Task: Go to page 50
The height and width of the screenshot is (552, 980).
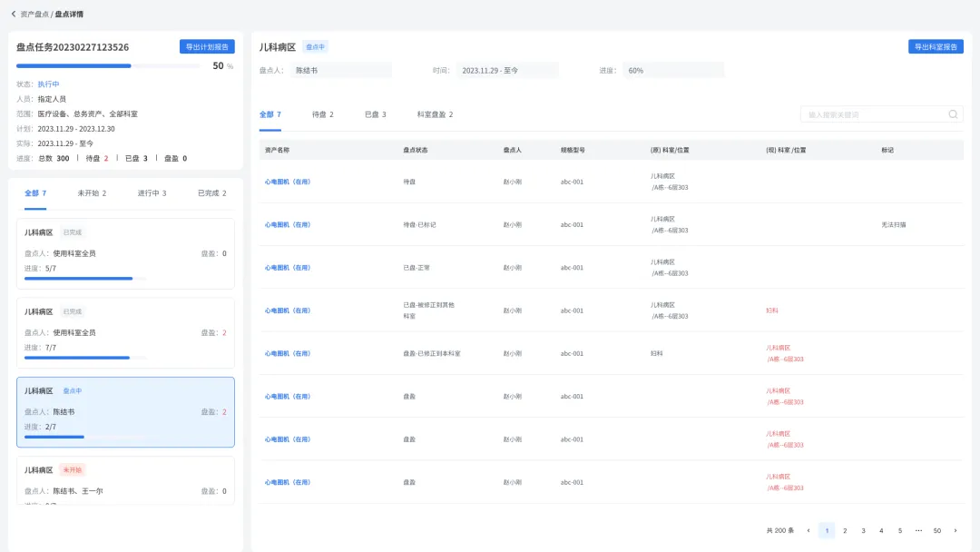Action: [936, 531]
